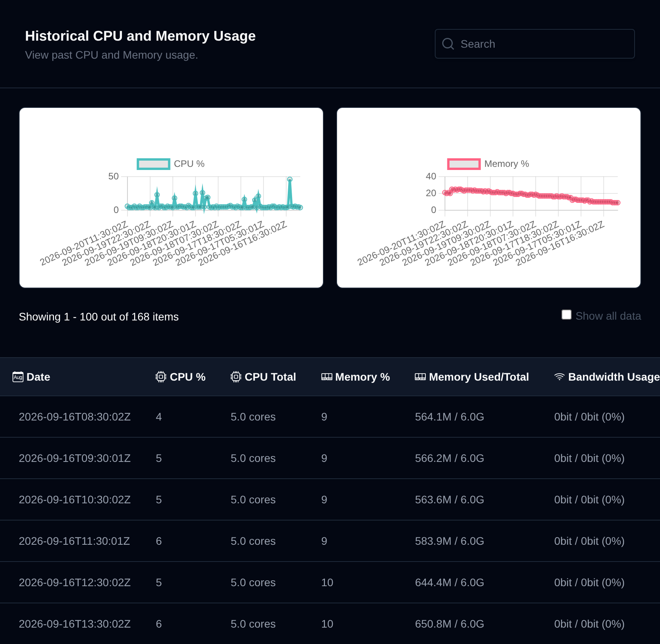Click the CPU % chart area
Screen dimensions: 660x644
(x=171, y=198)
